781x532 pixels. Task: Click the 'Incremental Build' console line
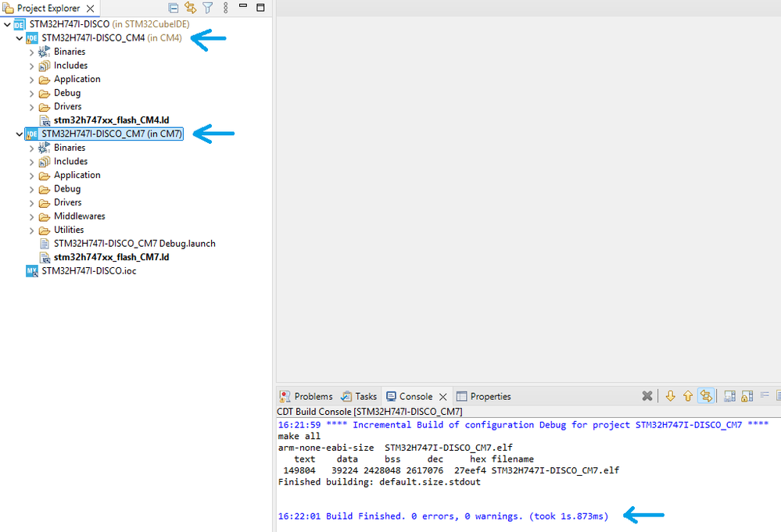tap(524, 424)
